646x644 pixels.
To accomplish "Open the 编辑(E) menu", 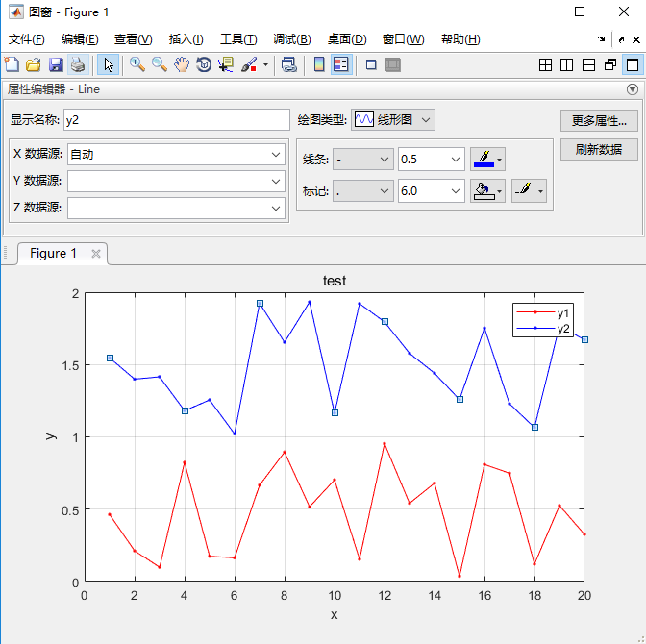I will pyautogui.click(x=80, y=39).
